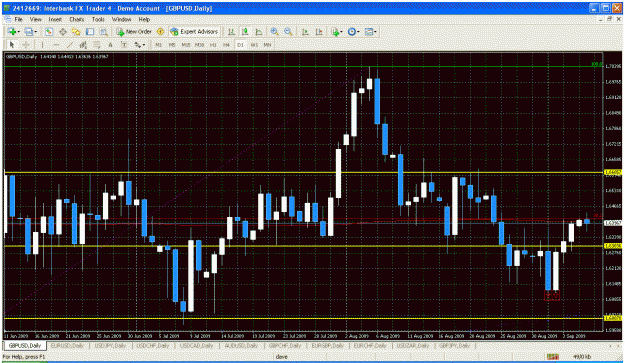The width and height of the screenshot is (625, 363).
Task: Open the Strategy Tester icon
Action: pos(104,32)
